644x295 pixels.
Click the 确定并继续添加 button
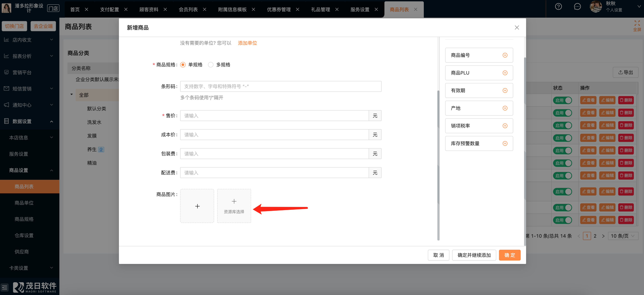474,255
